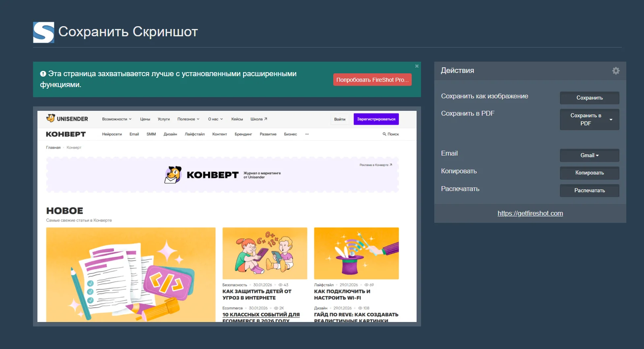
Task: Open the Gmail email dropdown
Action: [589, 156]
